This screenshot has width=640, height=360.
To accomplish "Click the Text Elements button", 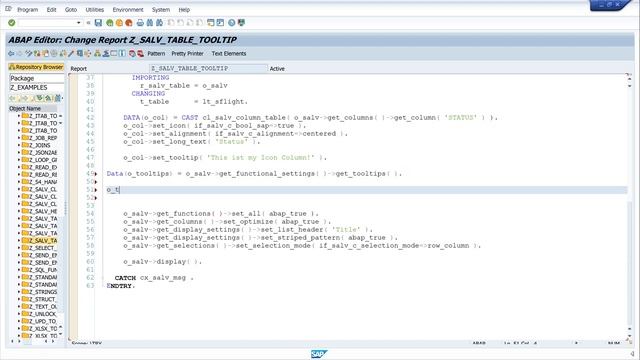I will click(x=229, y=53).
